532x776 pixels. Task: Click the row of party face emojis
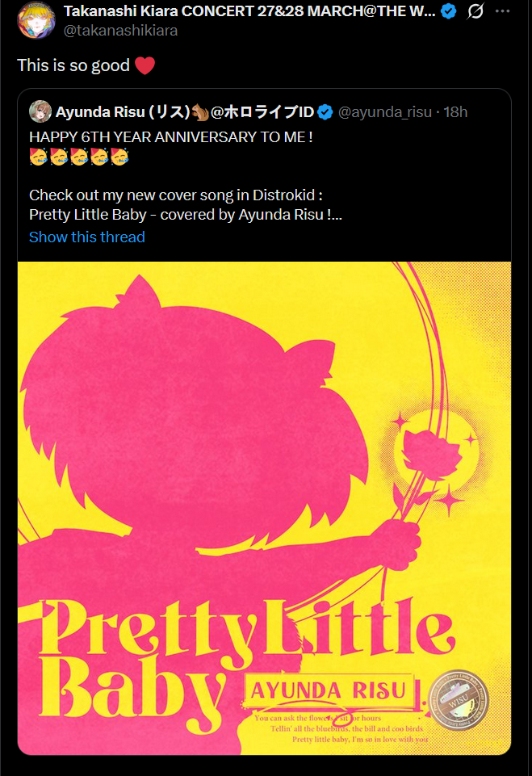pos(79,157)
